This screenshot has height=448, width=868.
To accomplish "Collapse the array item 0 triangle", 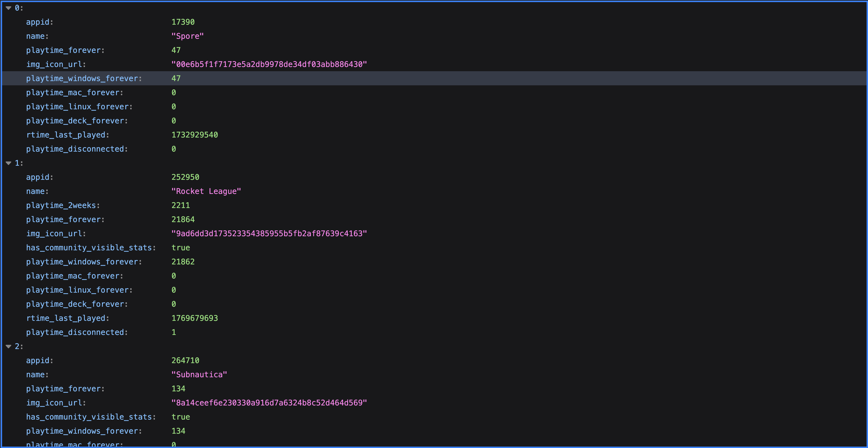I will [x=9, y=8].
